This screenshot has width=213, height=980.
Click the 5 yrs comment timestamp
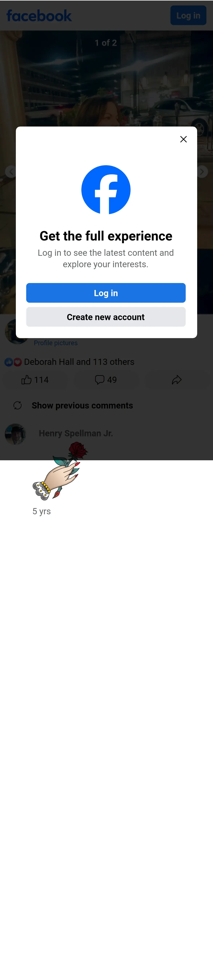42,511
